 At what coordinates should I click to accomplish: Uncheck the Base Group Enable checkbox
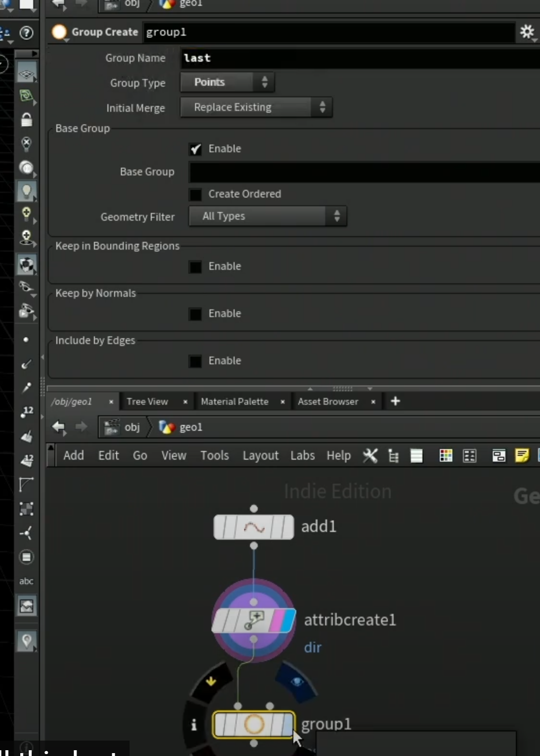[x=196, y=149]
